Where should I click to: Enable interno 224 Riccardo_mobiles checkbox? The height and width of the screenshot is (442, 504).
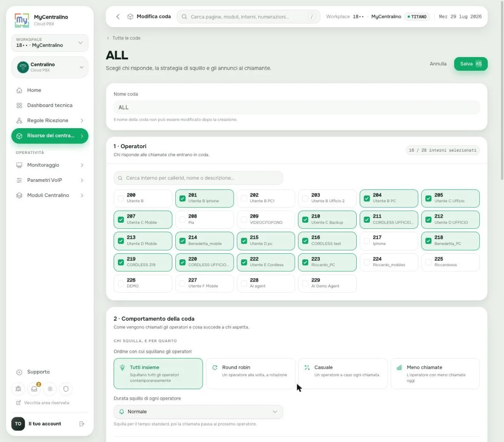(x=367, y=262)
